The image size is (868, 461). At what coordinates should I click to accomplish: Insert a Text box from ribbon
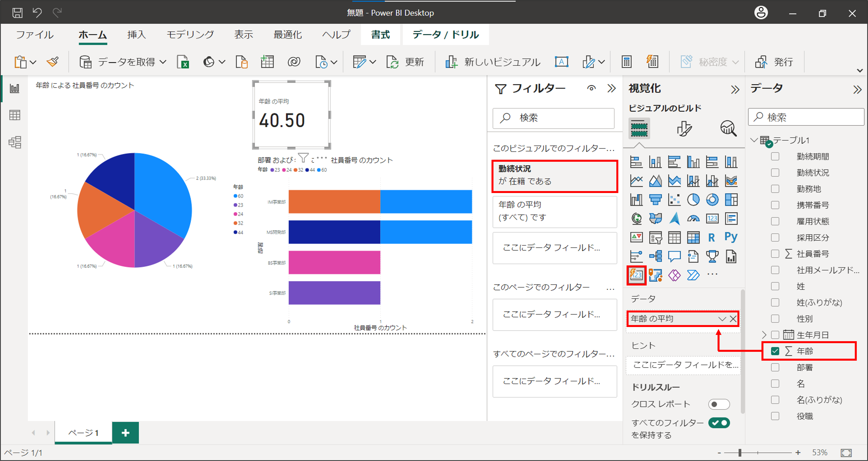[x=561, y=62]
